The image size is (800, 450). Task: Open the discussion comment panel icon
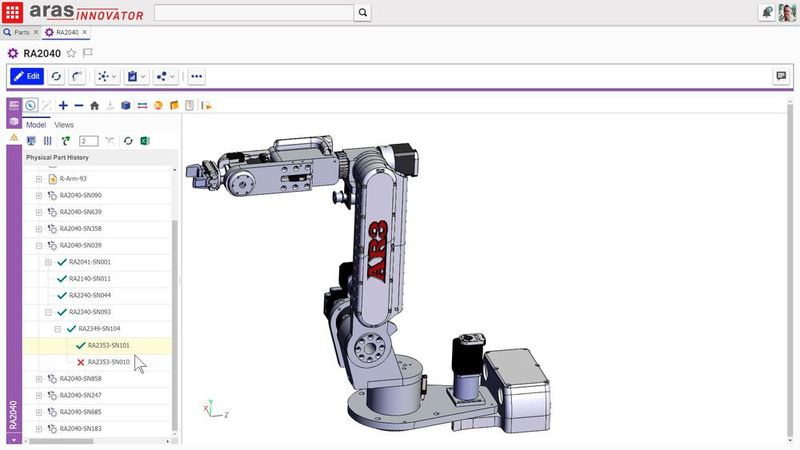coord(781,76)
